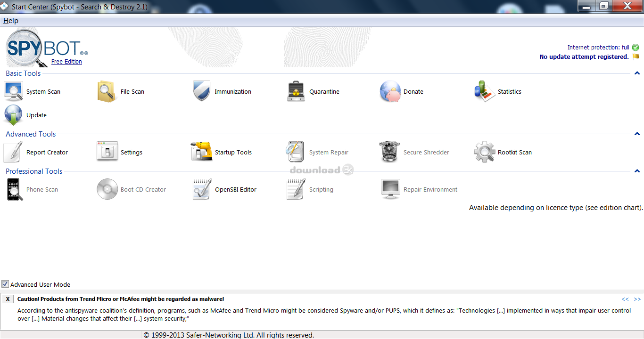
Task: Launch OpenSBI Editor notepad icon
Action: click(x=202, y=189)
